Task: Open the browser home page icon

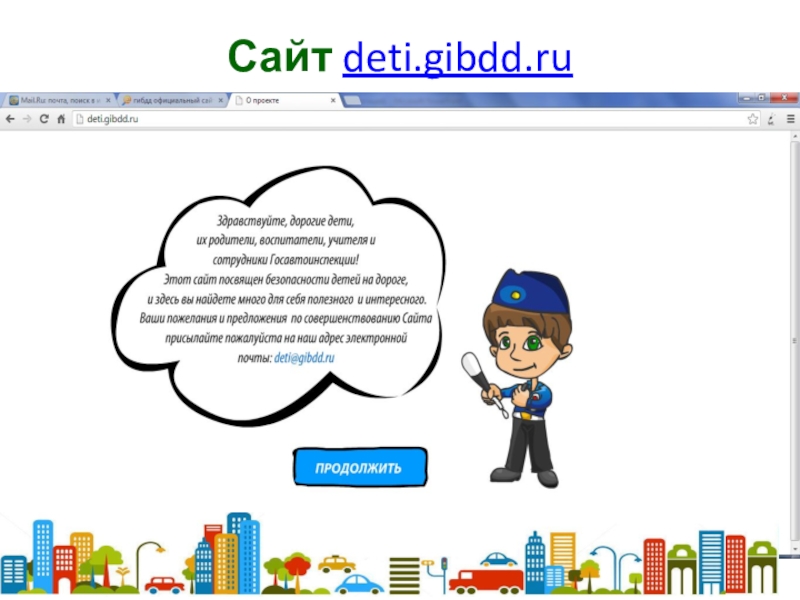Action: pyautogui.click(x=61, y=119)
